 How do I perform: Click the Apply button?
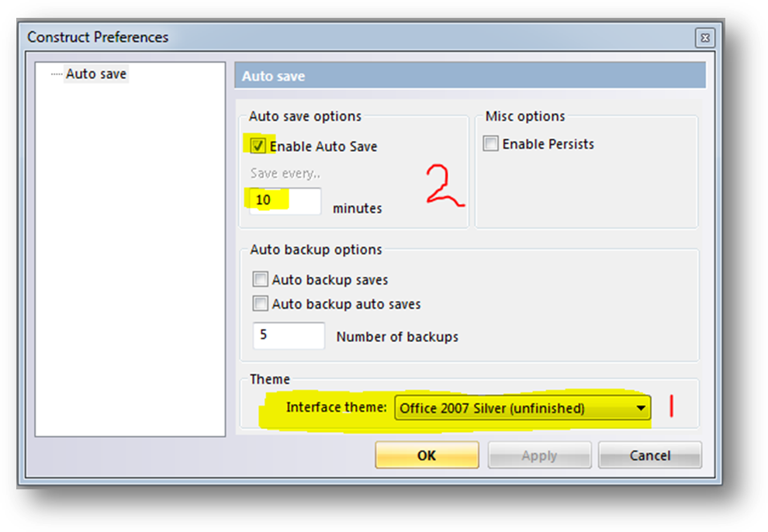click(539, 455)
